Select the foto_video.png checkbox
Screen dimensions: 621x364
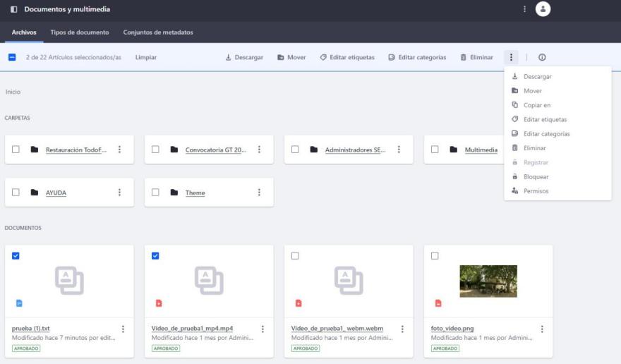(x=435, y=256)
